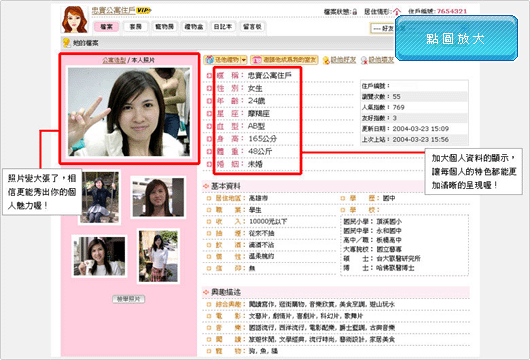Click the 她的檔案 header icon
This screenshot has width=530, height=360.
[x=67, y=43]
